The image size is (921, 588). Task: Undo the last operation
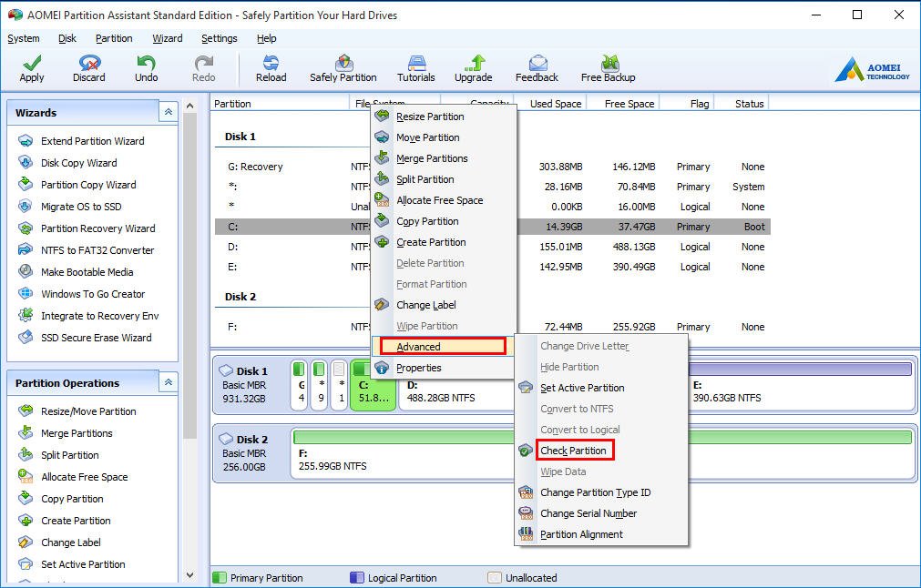[145, 67]
